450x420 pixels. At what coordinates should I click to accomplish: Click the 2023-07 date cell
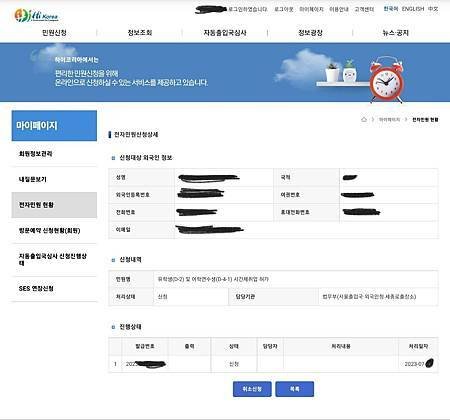pyautogui.click(x=419, y=364)
